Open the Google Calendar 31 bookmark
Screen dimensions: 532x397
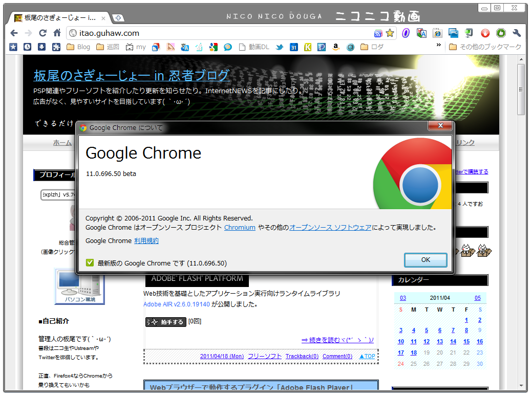click(294, 47)
